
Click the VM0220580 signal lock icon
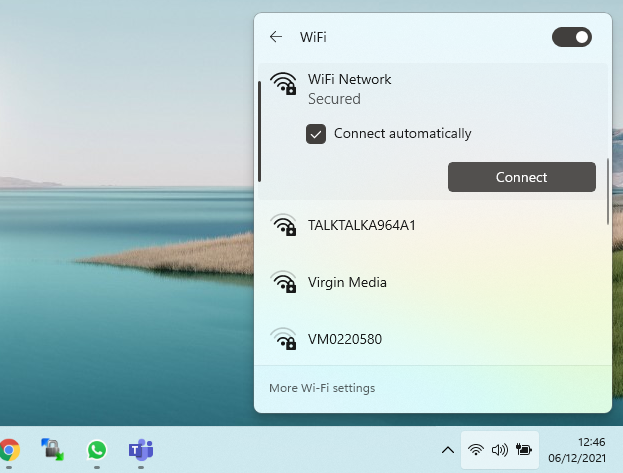click(x=283, y=339)
